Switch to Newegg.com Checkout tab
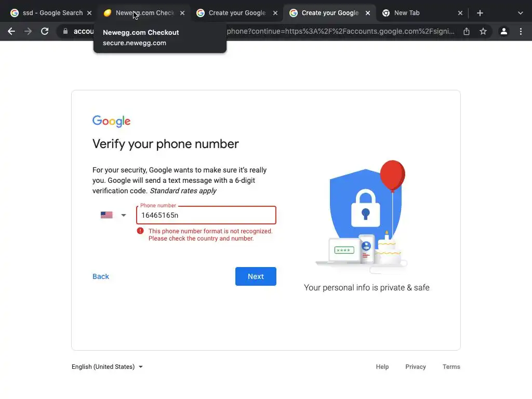532x399 pixels. coord(144,13)
